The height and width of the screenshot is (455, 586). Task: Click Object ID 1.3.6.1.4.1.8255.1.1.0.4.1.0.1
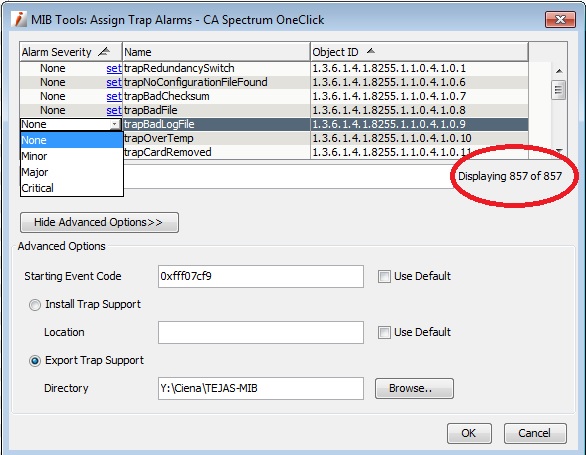tap(419, 68)
